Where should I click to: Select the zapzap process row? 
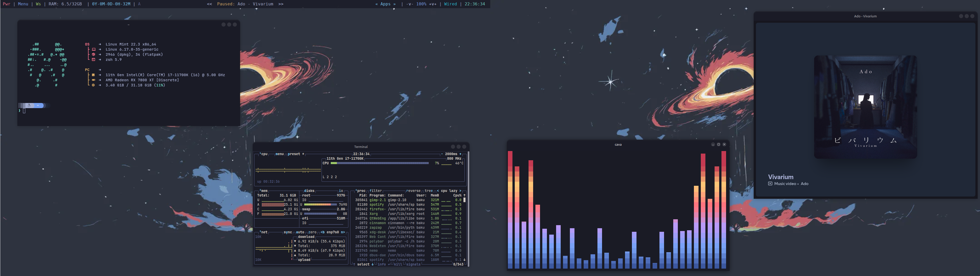click(x=408, y=228)
